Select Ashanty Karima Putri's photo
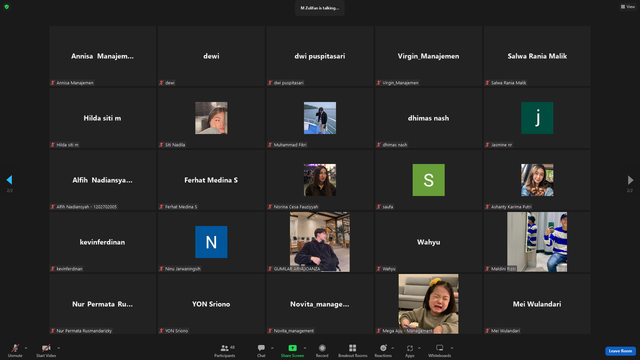640x360 pixels. [x=537, y=180]
